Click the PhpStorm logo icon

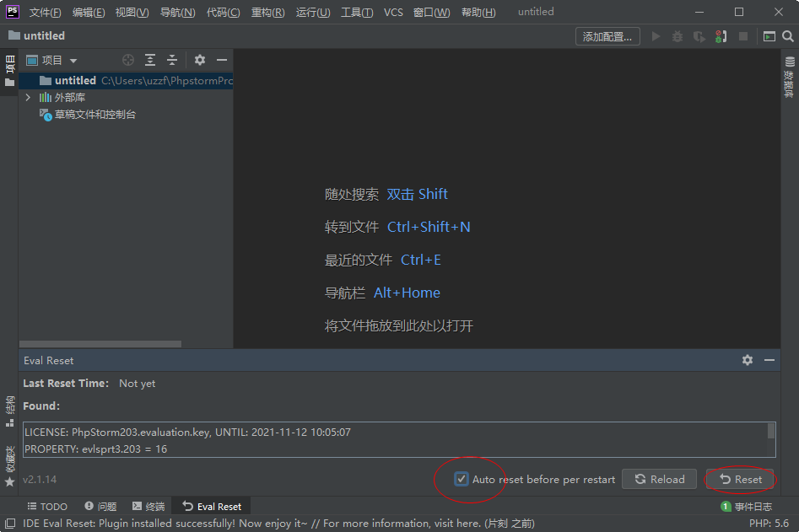click(x=12, y=11)
